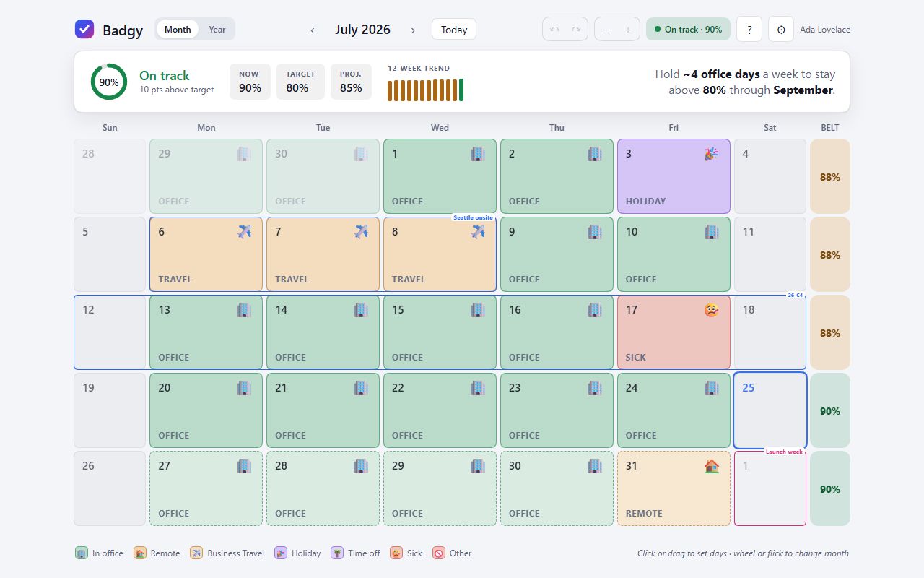Screen dimensions: 924x578
Task: Select the Other legend type
Action: (452, 553)
